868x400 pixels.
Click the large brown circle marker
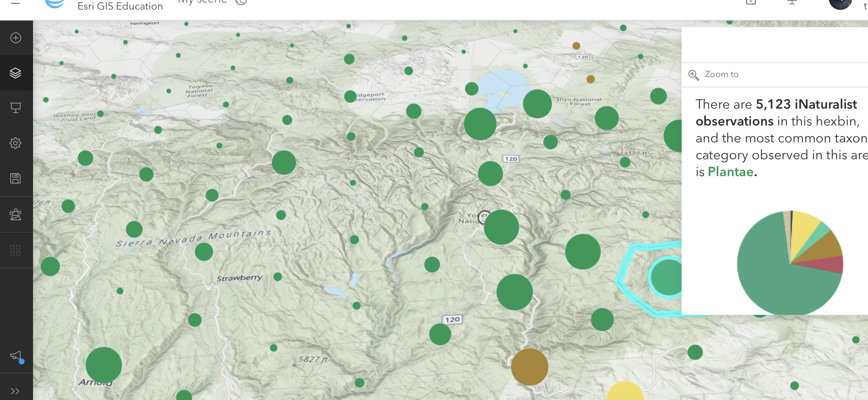pos(529,367)
